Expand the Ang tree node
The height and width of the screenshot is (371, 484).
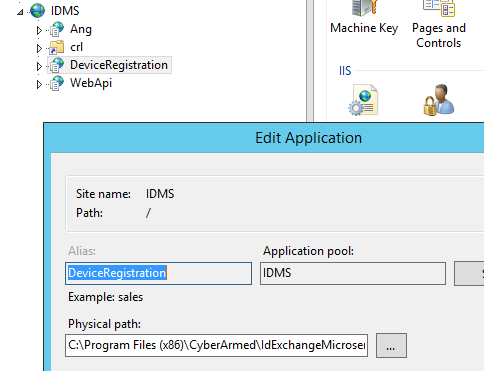pyautogui.click(x=39, y=30)
